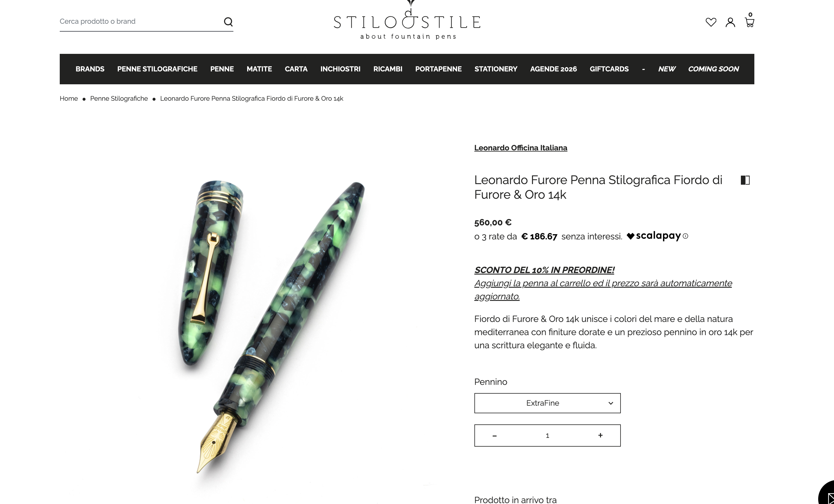
Task: Decrease quantity with the minus button
Action: [x=495, y=436]
